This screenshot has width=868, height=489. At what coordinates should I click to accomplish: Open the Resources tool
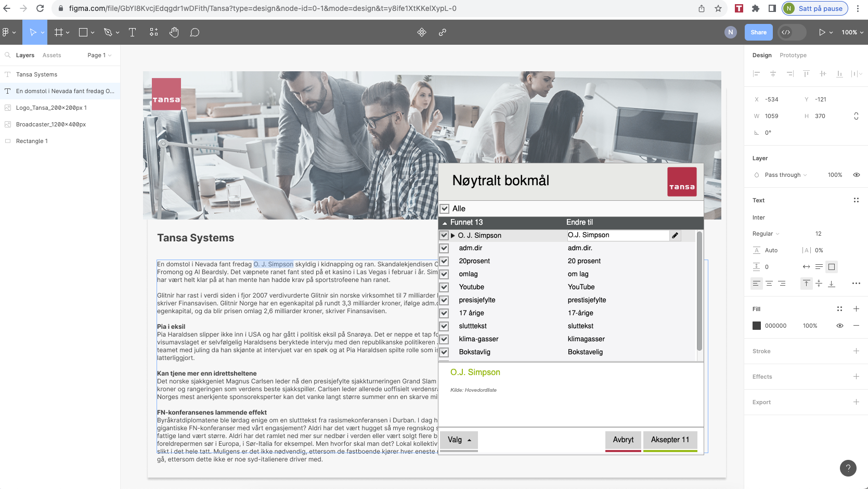point(153,32)
